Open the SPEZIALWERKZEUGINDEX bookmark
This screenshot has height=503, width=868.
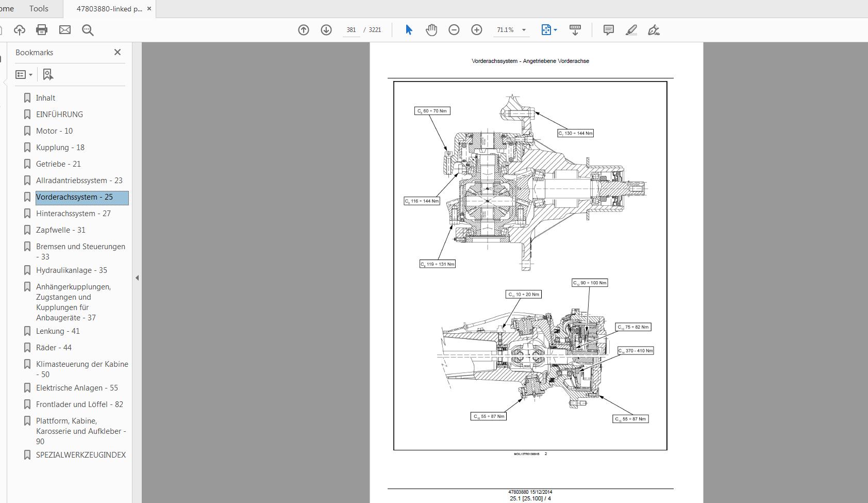tap(81, 455)
